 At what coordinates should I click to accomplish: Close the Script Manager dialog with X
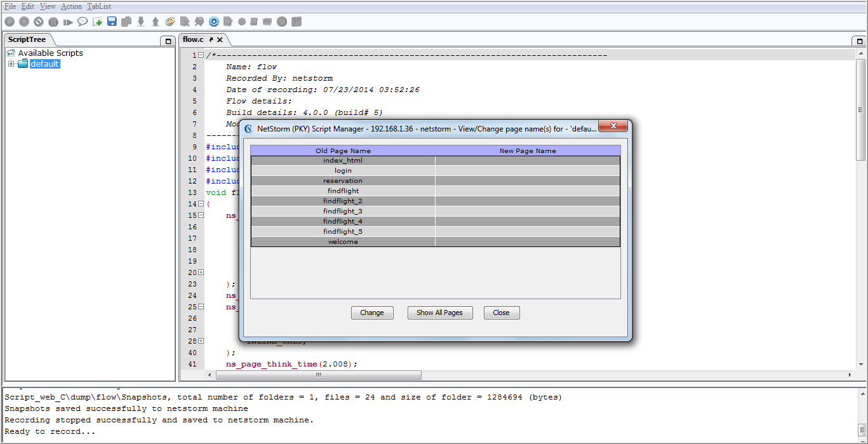point(613,126)
